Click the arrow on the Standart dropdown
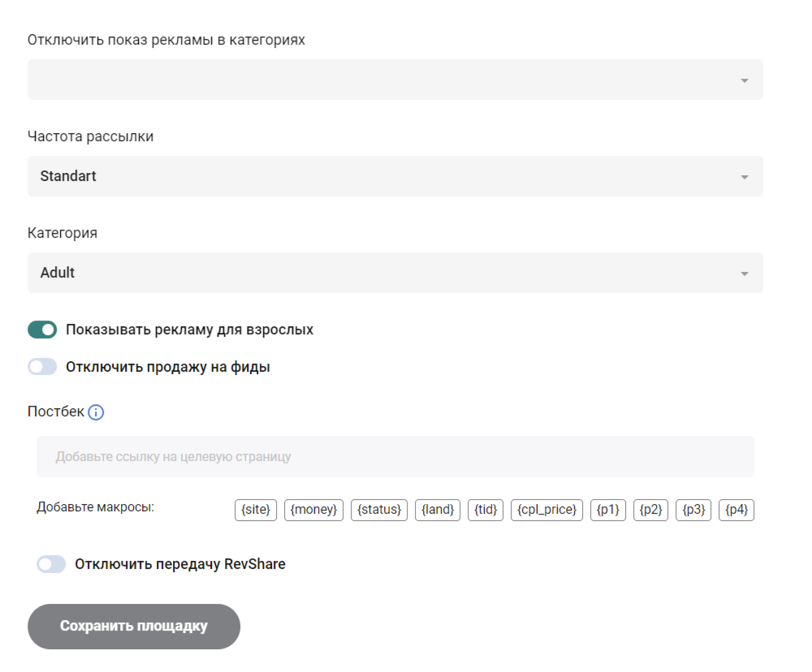The width and height of the screenshot is (812, 672). coord(744,177)
